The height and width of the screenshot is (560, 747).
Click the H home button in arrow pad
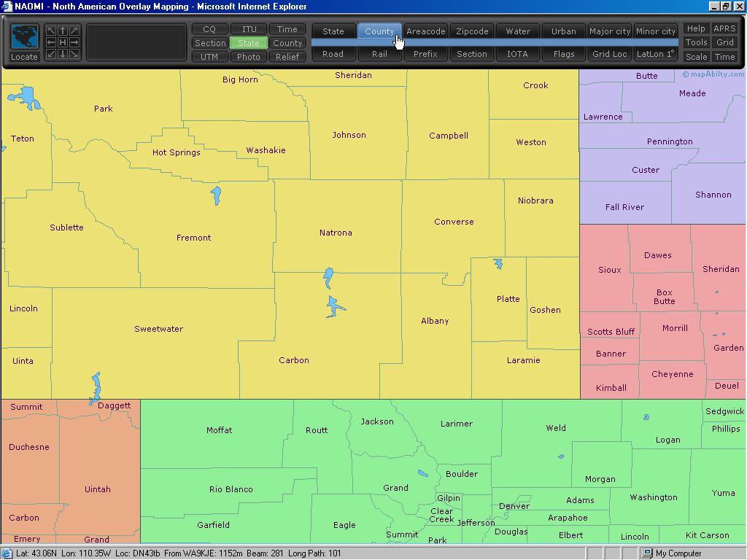[63, 42]
